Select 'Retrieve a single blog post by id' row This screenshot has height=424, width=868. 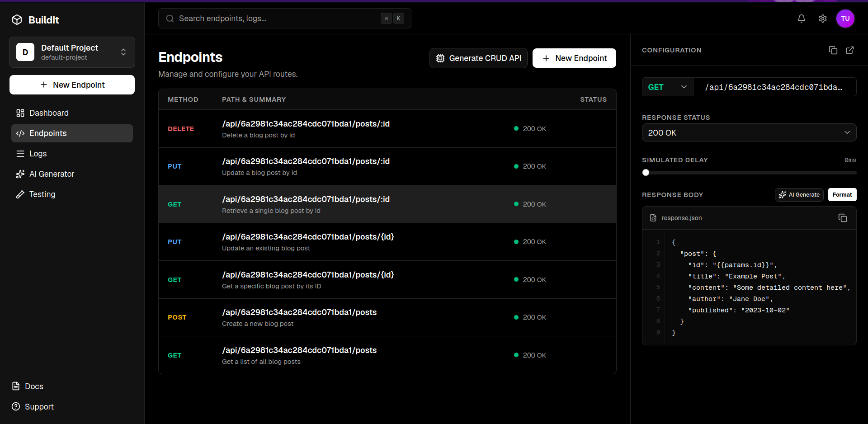coord(387,204)
